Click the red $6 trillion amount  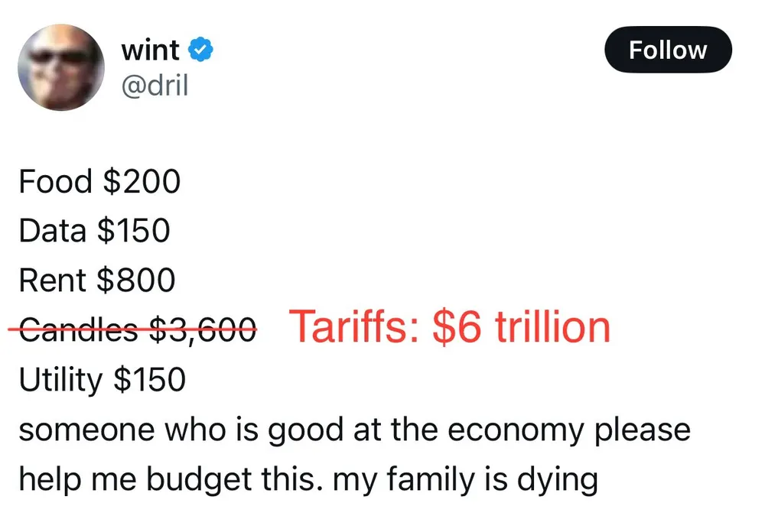(x=521, y=327)
